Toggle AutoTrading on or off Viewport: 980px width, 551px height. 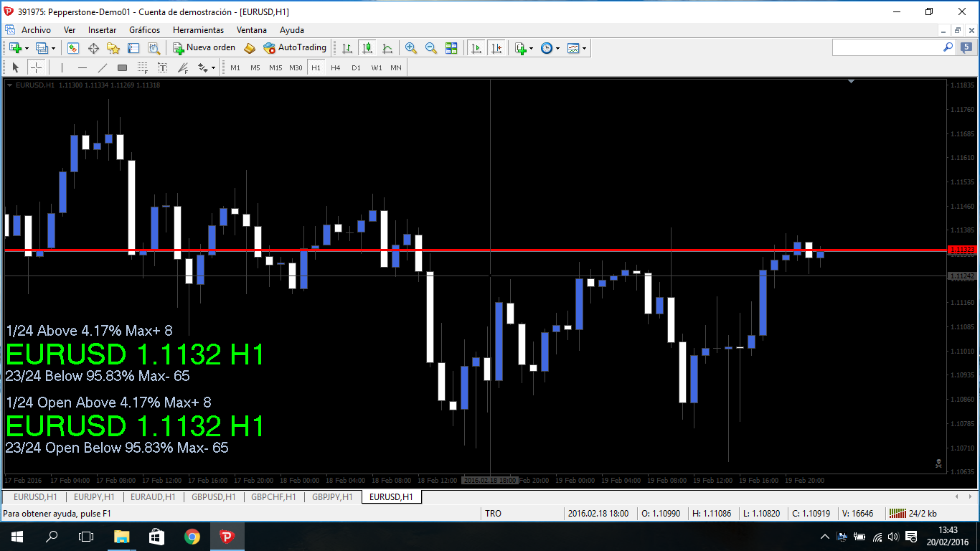click(x=295, y=48)
